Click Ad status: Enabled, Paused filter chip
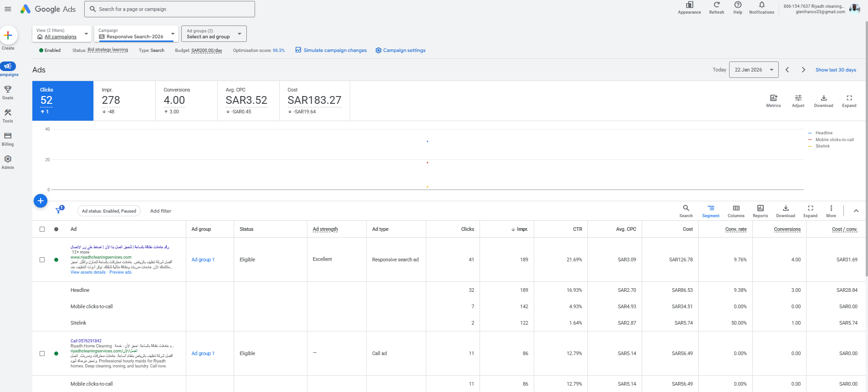 pos(109,211)
